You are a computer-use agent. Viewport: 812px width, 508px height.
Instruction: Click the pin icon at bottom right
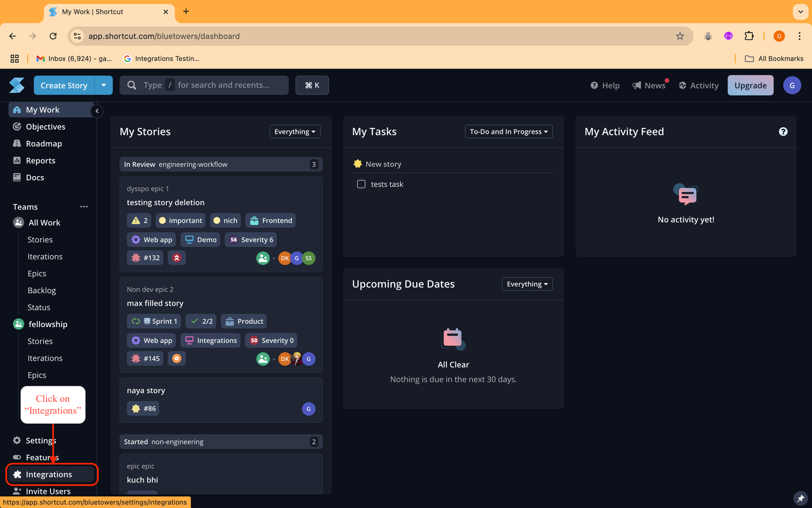(800, 498)
